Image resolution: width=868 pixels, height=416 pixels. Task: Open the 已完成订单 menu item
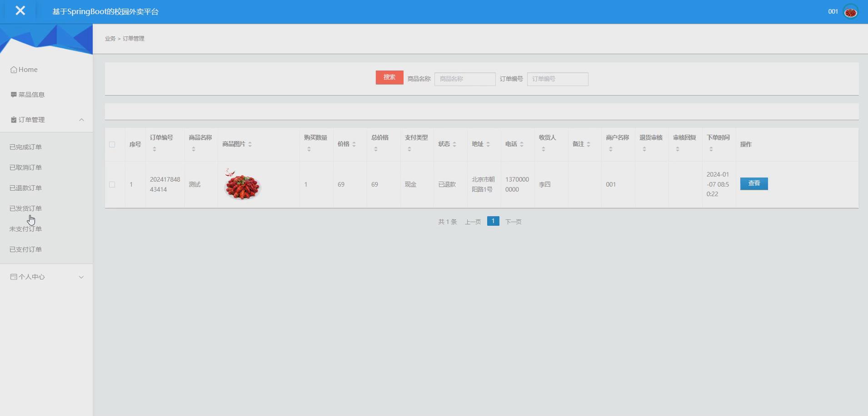point(25,147)
